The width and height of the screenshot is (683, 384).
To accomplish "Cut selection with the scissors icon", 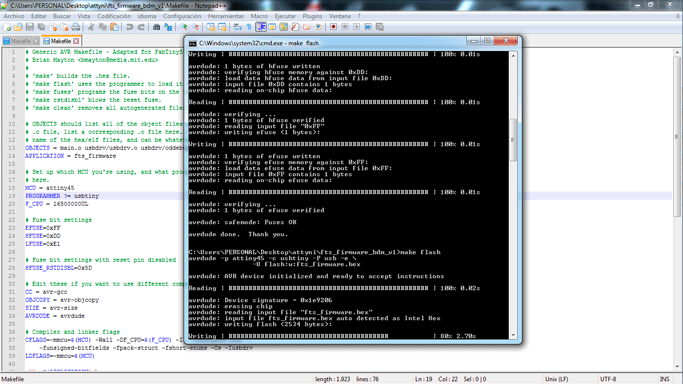I will point(91,27).
